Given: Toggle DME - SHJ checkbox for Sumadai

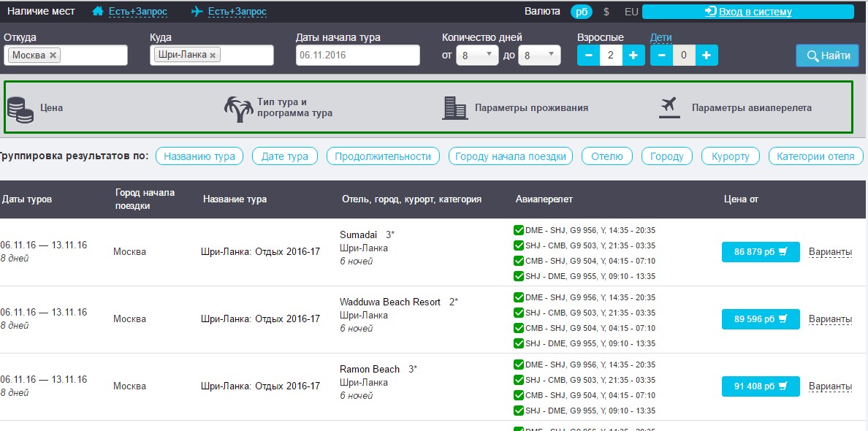Looking at the screenshot, I should pyautogui.click(x=519, y=230).
